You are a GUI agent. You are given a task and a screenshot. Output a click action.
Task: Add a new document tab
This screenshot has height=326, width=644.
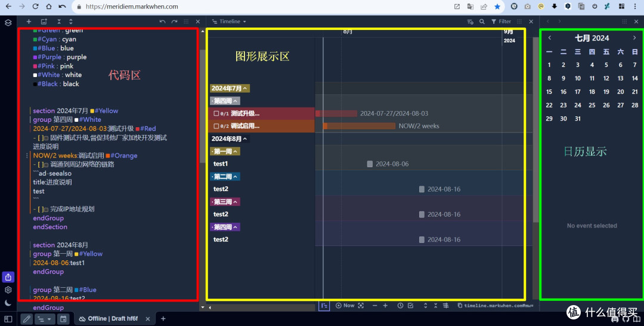tap(163, 319)
